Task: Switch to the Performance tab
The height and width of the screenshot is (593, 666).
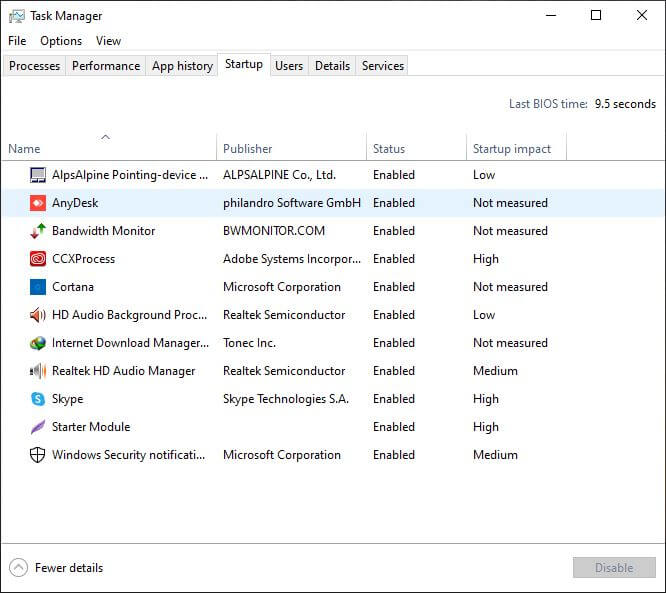Action: coord(106,66)
